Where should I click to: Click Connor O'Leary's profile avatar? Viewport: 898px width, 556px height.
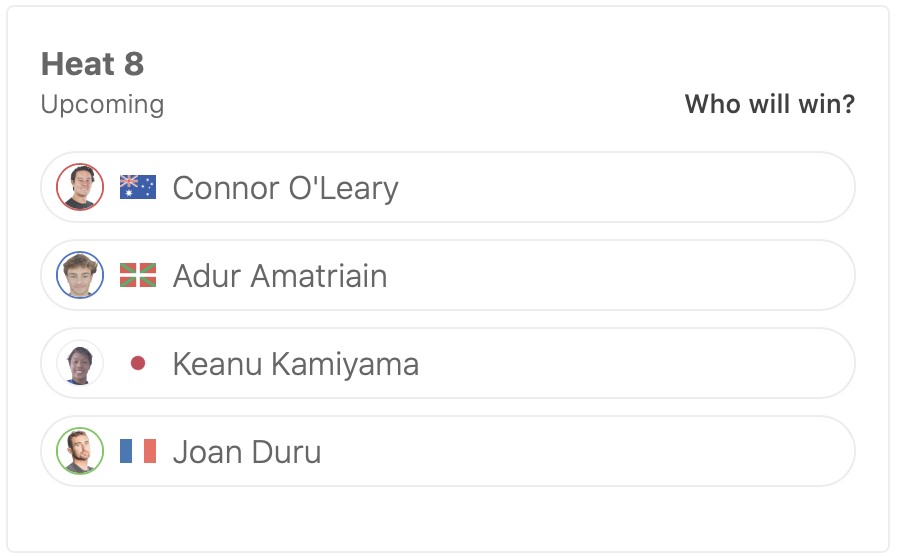(80, 187)
